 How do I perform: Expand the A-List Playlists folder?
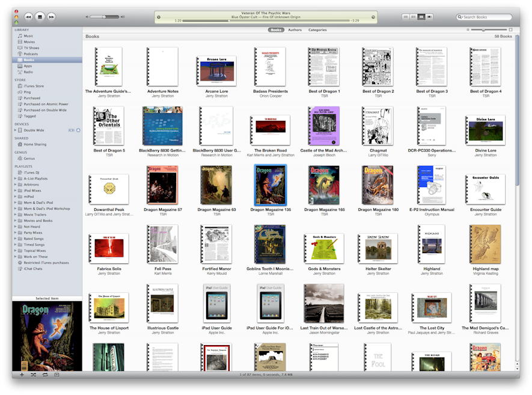coord(15,179)
